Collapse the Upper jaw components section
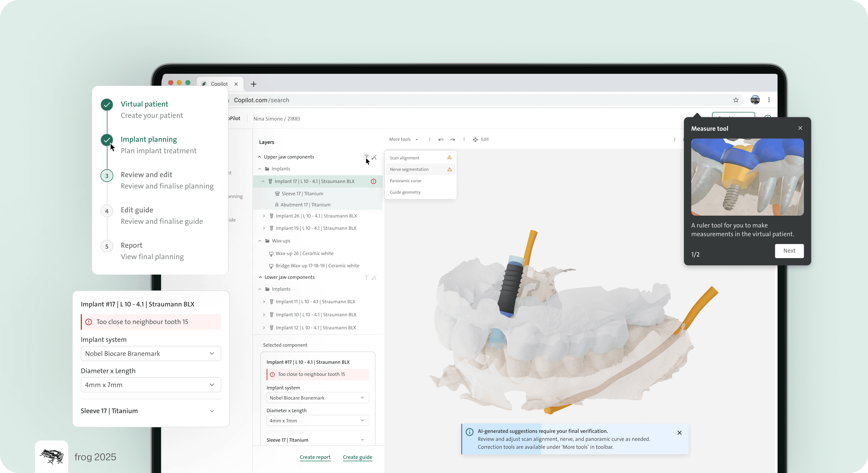Image resolution: width=868 pixels, height=473 pixels. pos(259,157)
